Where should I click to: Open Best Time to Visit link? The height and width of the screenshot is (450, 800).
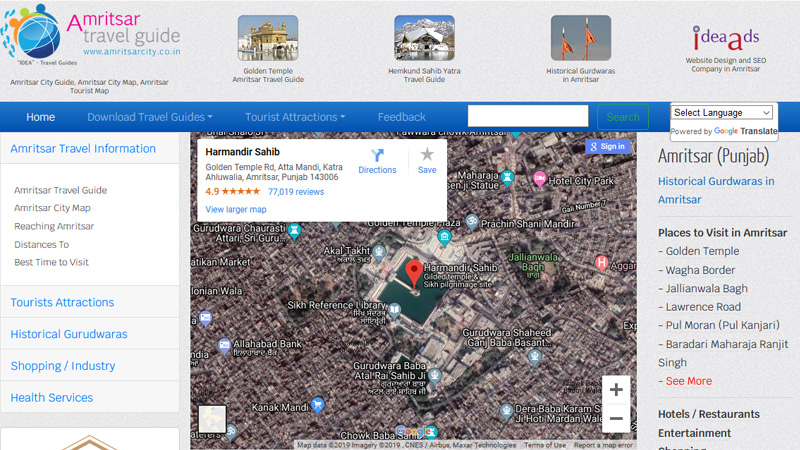point(52,262)
